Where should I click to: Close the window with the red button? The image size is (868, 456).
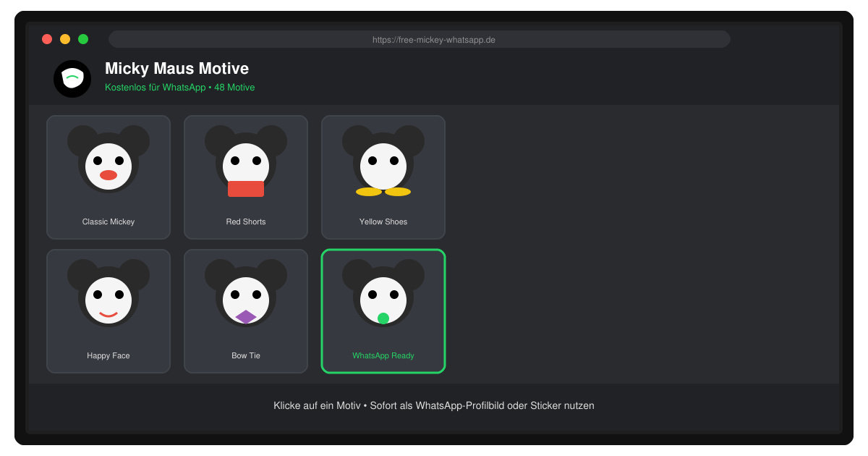click(x=47, y=39)
